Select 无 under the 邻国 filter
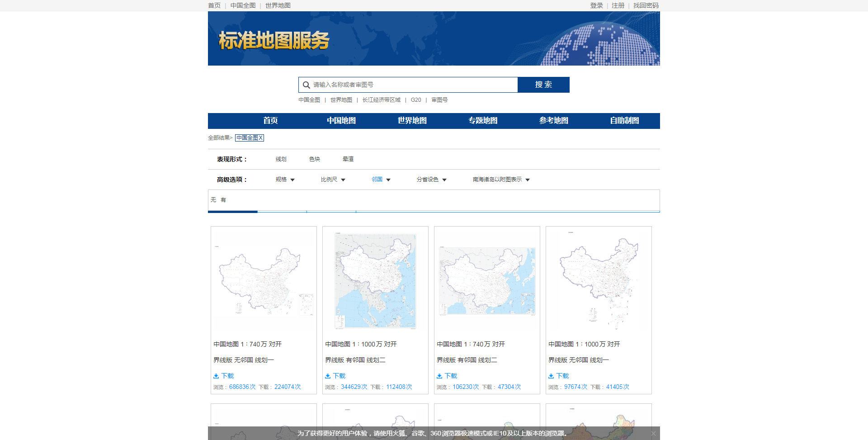Image resolution: width=868 pixels, height=440 pixels. [212, 199]
